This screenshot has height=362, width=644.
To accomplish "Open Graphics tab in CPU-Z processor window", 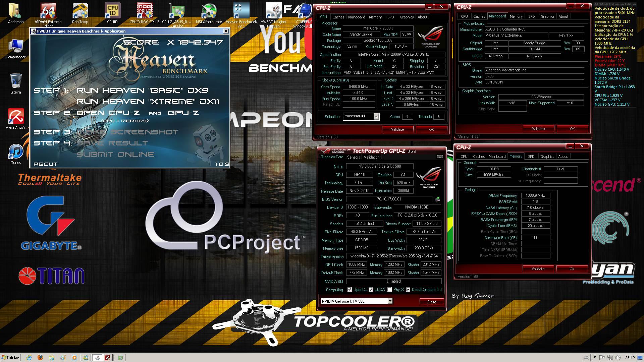I will (407, 17).
